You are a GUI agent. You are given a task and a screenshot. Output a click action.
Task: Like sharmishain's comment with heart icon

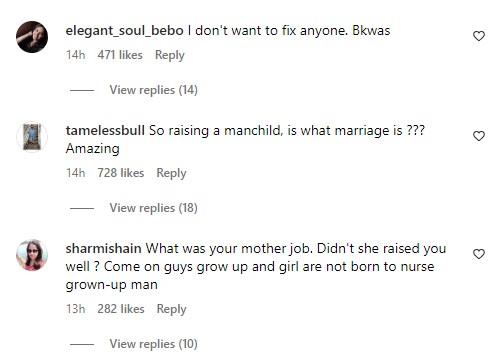pyautogui.click(x=479, y=254)
